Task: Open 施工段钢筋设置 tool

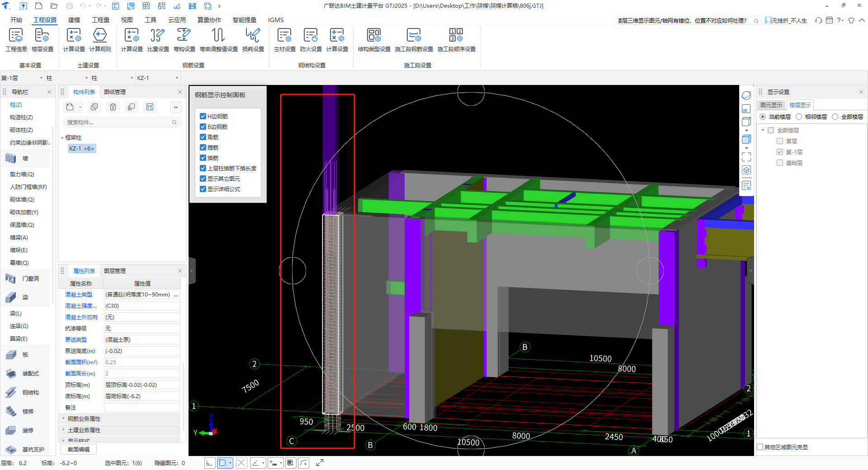Action: pos(414,40)
